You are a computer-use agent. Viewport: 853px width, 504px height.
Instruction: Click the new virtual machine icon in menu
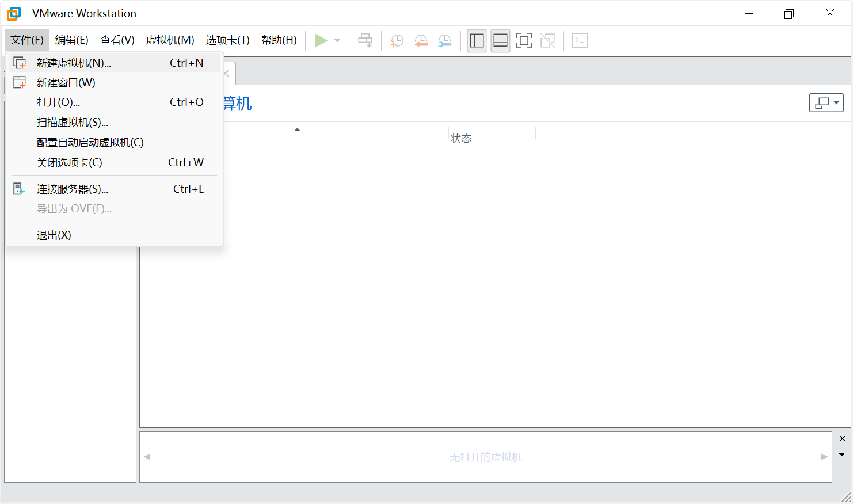(x=20, y=63)
